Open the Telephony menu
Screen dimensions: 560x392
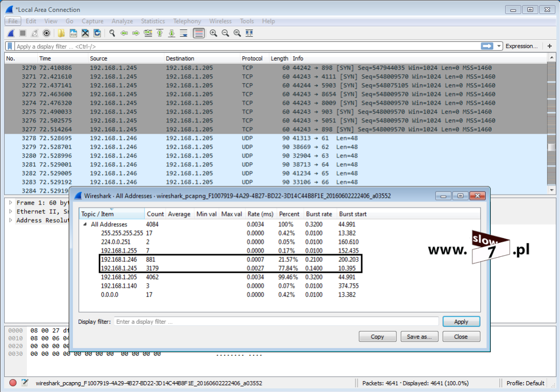tap(187, 21)
